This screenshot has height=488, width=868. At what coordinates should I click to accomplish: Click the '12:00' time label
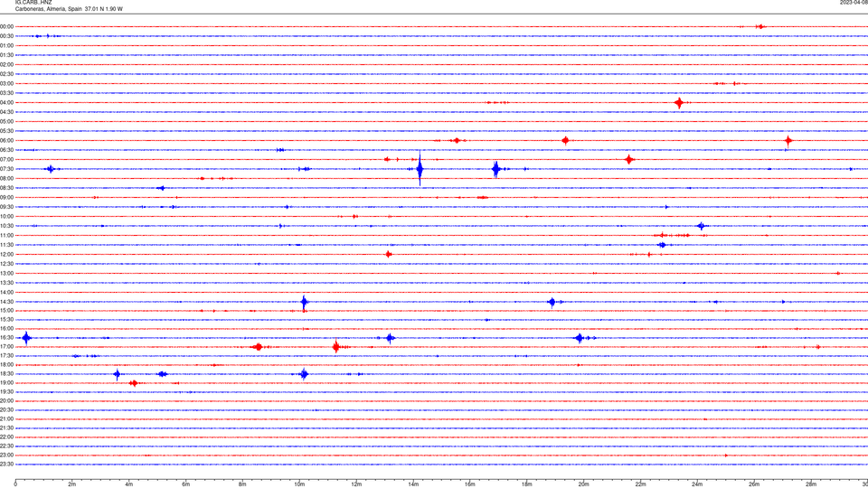point(6,255)
